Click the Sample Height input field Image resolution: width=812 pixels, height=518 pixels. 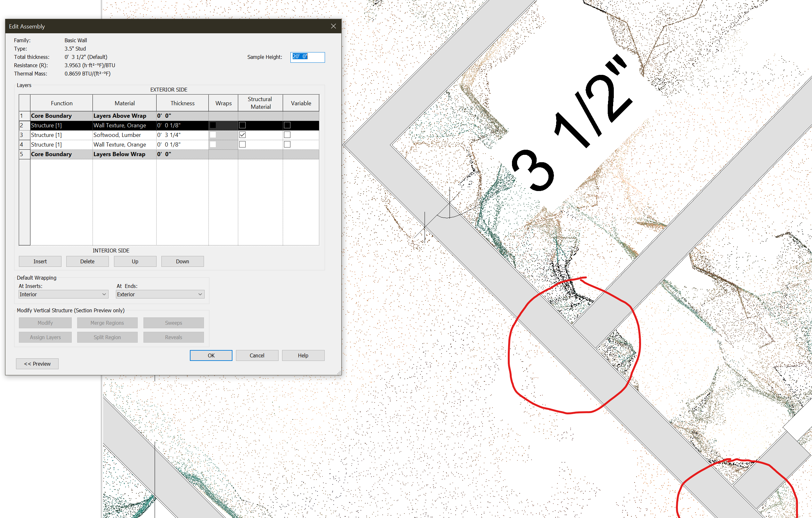point(307,57)
